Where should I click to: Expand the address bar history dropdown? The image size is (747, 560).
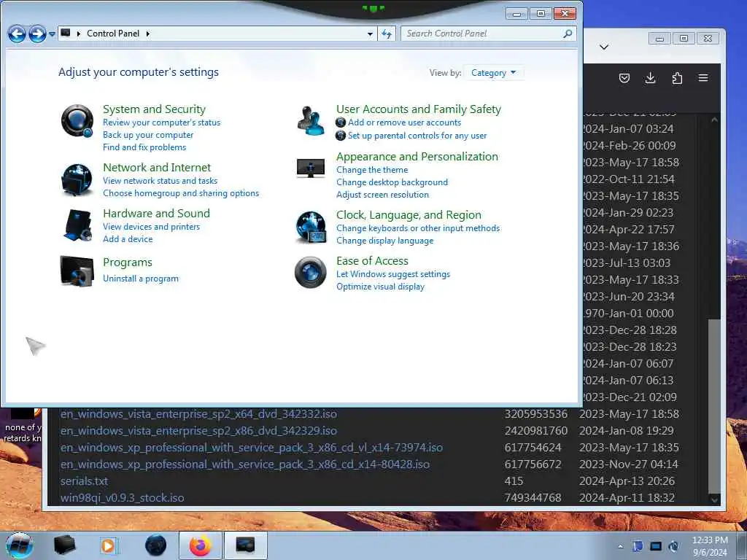[370, 34]
